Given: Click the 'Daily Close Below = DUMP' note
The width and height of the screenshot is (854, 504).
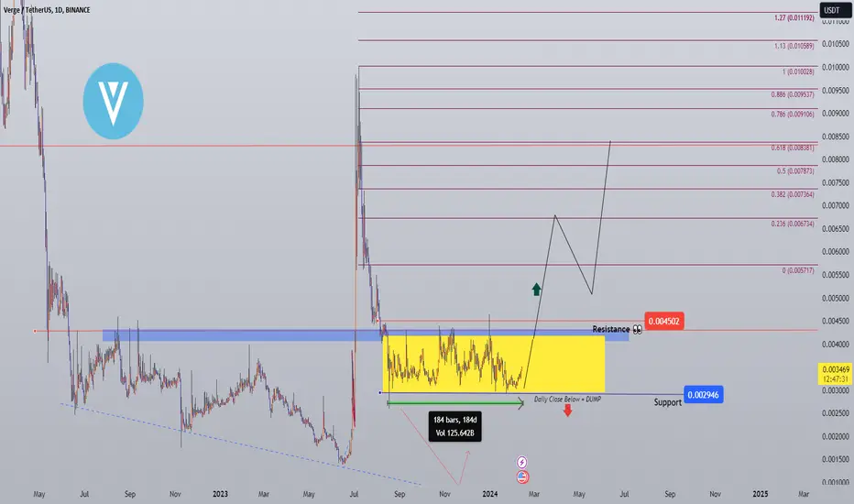Looking at the screenshot, I should (567, 399).
